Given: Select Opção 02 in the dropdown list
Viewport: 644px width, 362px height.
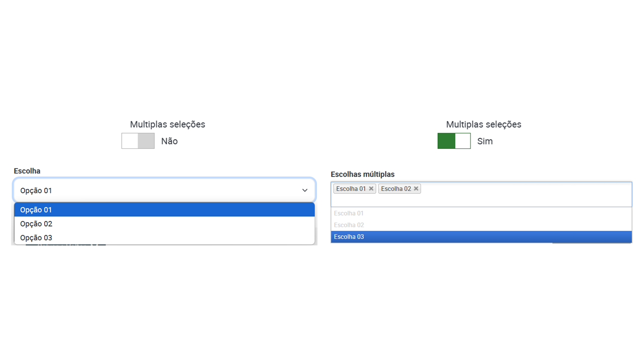Looking at the screenshot, I should (x=165, y=224).
